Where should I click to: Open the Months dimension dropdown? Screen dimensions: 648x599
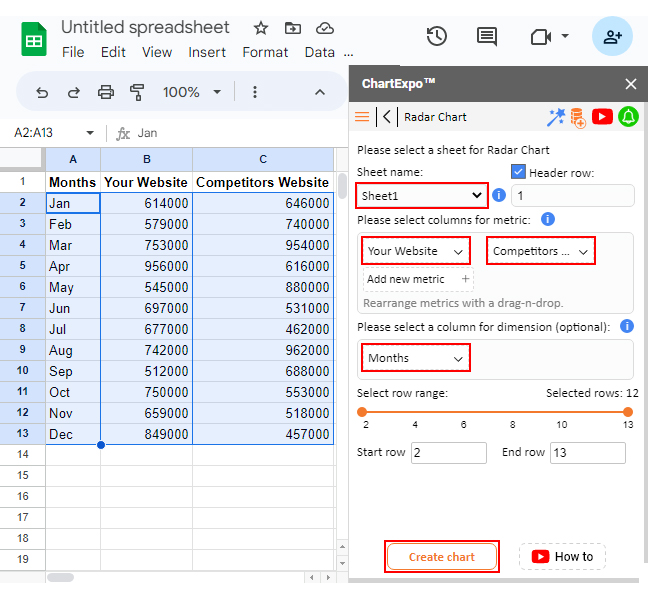point(415,358)
